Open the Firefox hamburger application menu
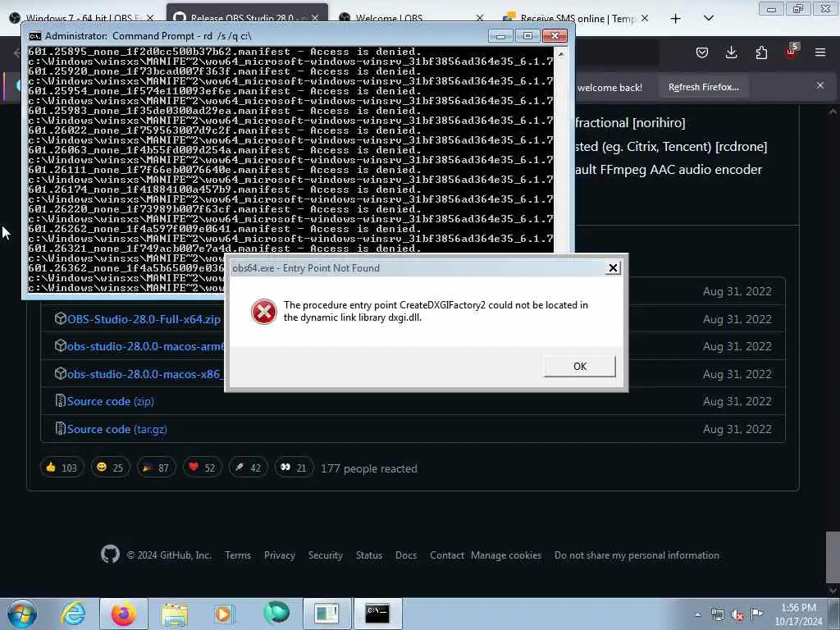The image size is (840, 630). 820,52
